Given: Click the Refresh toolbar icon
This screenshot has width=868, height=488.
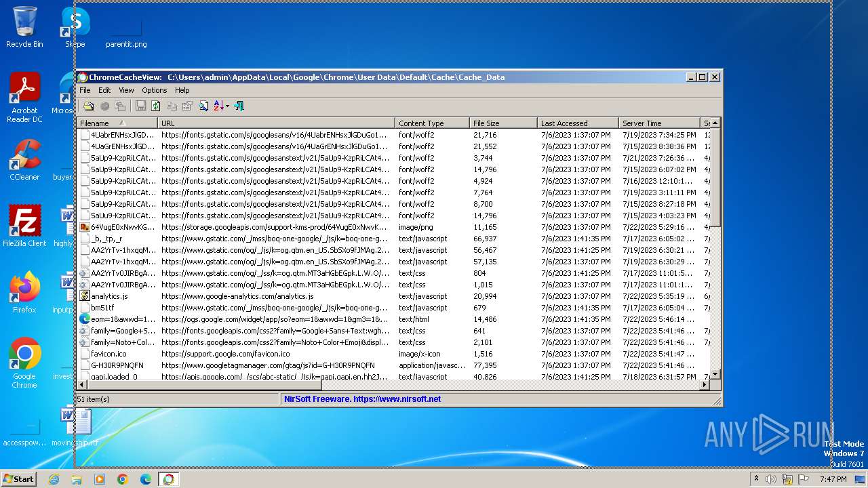Looking at the screenshot, I should [x=156, y=106].
